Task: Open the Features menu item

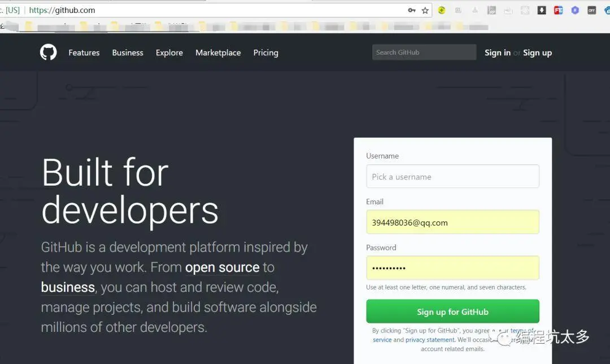Action: [x=84, y=52]
